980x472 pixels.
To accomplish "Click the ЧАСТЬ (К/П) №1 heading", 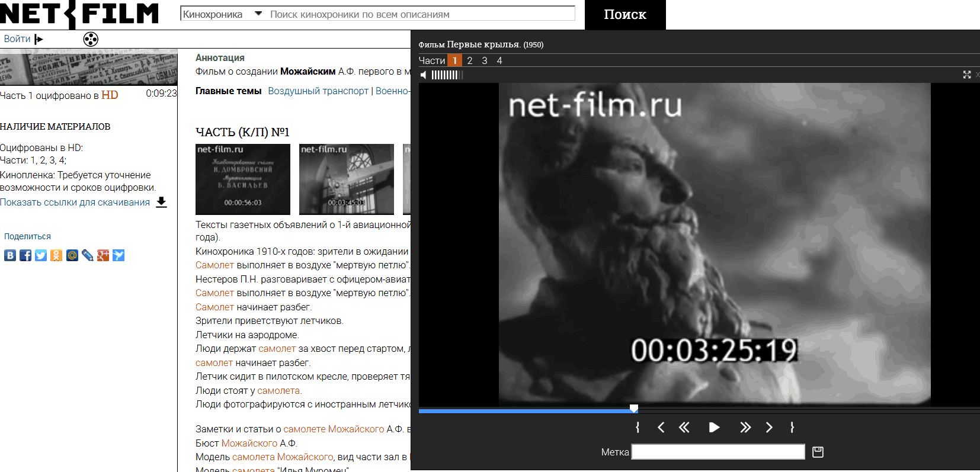I will coord(242,132).
